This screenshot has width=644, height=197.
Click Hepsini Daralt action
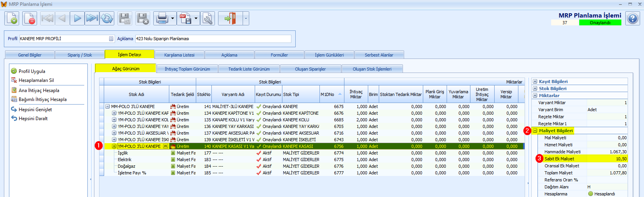click(x=33, y=119)
